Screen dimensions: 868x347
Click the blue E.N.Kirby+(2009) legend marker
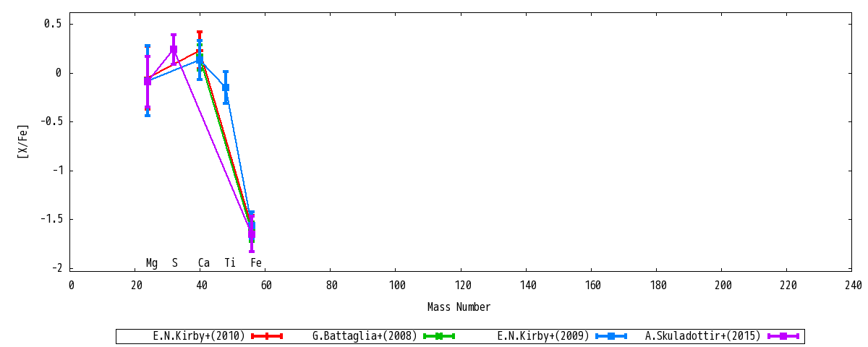(610, 336)
